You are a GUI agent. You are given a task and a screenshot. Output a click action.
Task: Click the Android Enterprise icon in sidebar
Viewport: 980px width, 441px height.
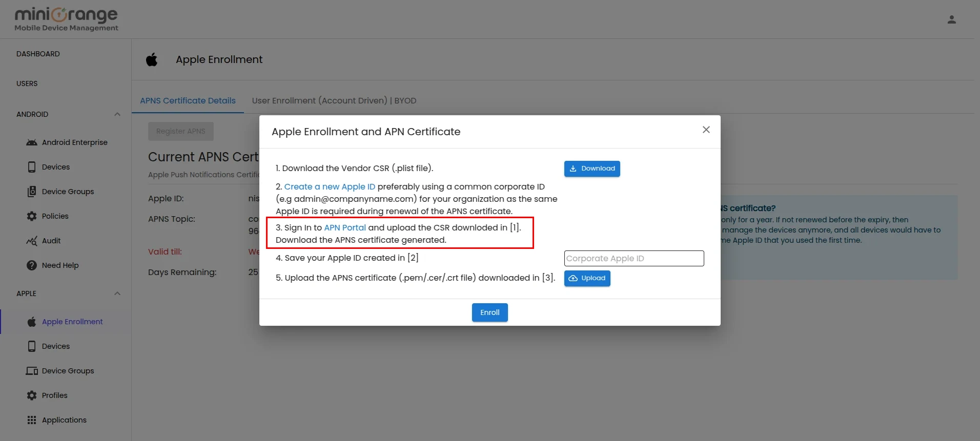pyautogui.click(x=32, y=142)
